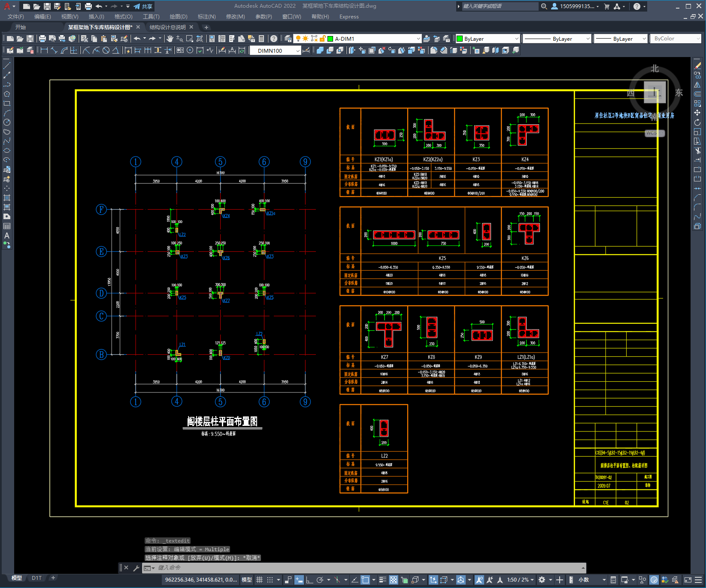Select the Erase tool in modify toolbar
The height and width of the screenshot is (588, 706).
click(x=697, y=66)
